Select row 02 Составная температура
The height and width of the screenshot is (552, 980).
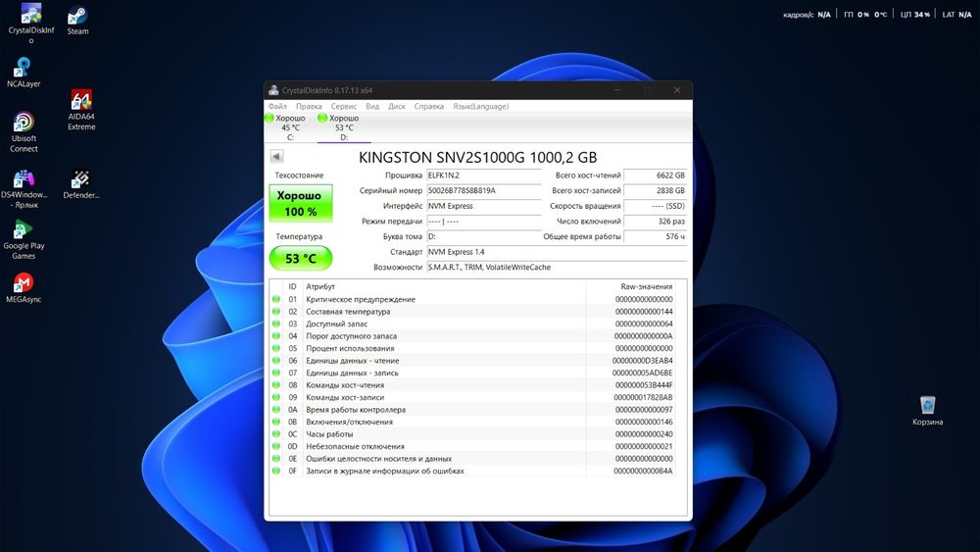473,312
